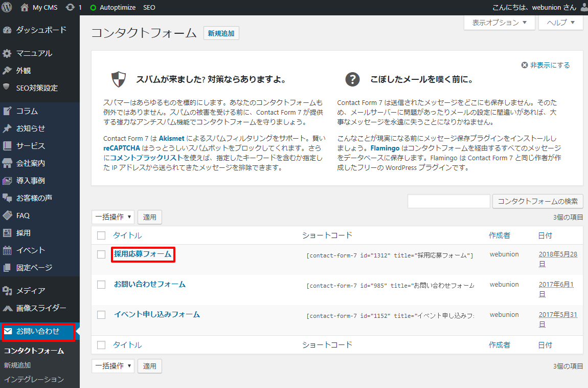Click the 会社案内 store icon
The width and height of the screenshot is (588, 388).
7,163
